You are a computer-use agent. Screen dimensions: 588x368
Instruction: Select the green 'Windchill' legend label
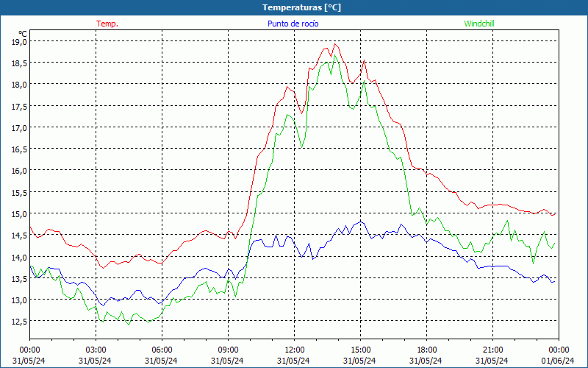[x=479, y=24]
